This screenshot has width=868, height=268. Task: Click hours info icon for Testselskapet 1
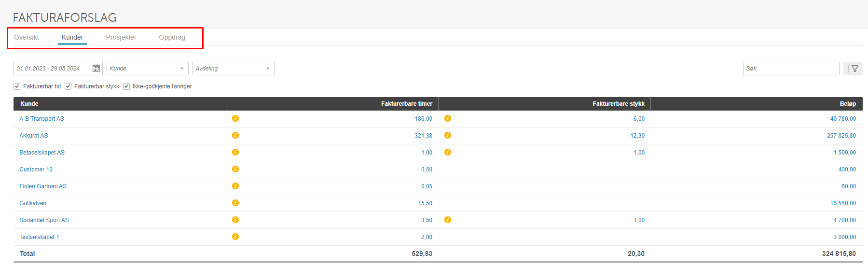pos(235,237)
